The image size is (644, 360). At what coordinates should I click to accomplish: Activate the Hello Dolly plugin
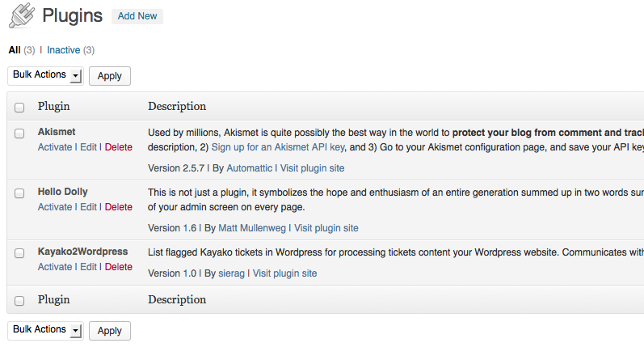55,207
